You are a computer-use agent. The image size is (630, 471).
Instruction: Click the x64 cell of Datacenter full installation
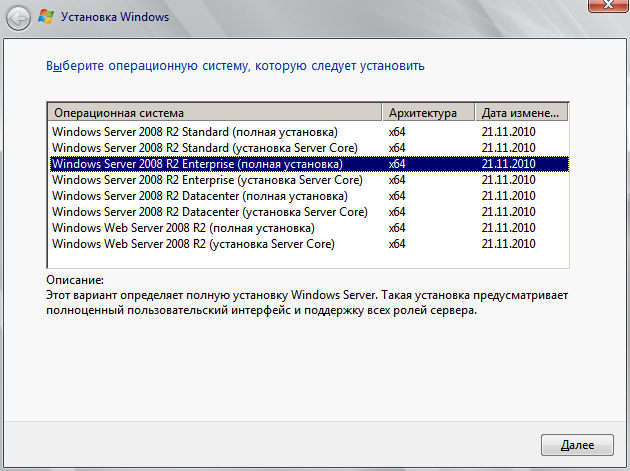pyautogui.click(x=397, y=196)
